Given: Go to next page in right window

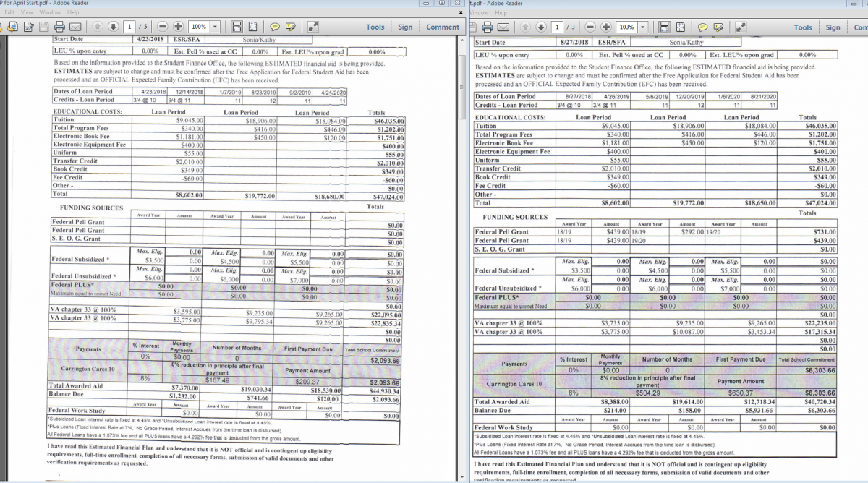Looking at the screenshot, I should 540,27.
